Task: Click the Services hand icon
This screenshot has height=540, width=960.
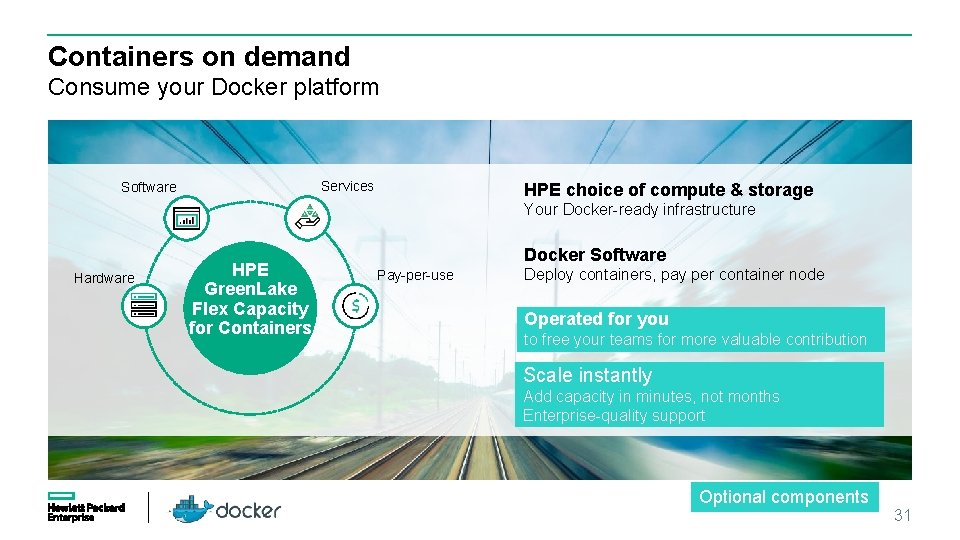Action: [x=307, y=219]
